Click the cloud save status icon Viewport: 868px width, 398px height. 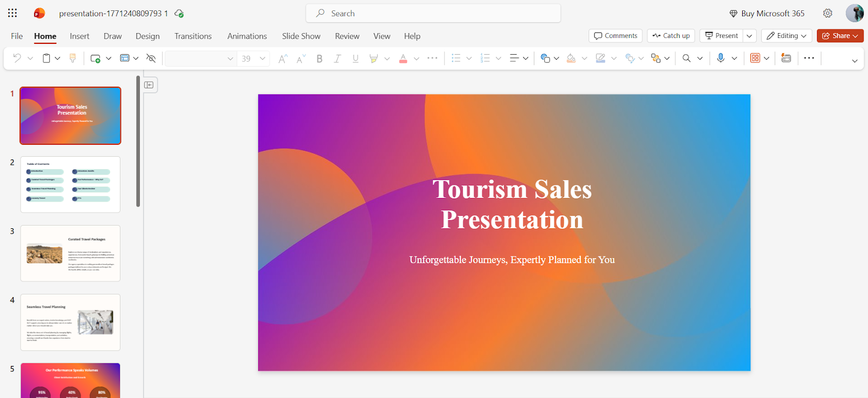pyautogui.click(x=179, y=14)
